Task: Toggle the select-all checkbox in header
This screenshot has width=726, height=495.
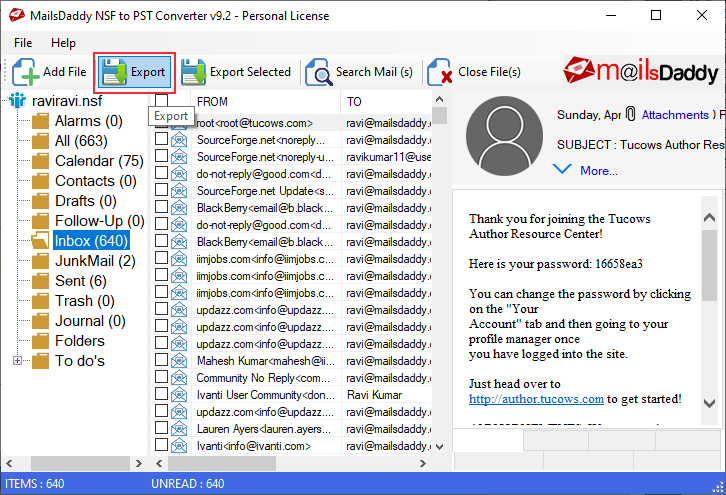Action: 161,100
